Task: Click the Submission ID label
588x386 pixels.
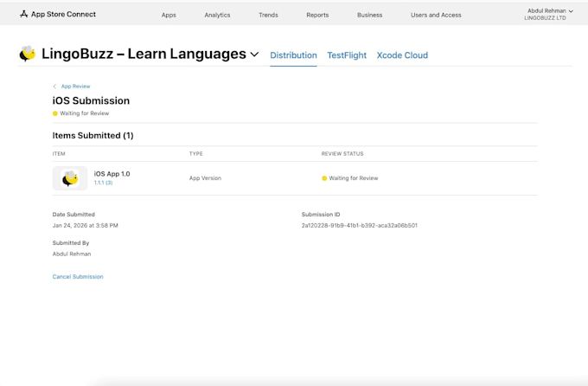Action: (x=321, y=215)
